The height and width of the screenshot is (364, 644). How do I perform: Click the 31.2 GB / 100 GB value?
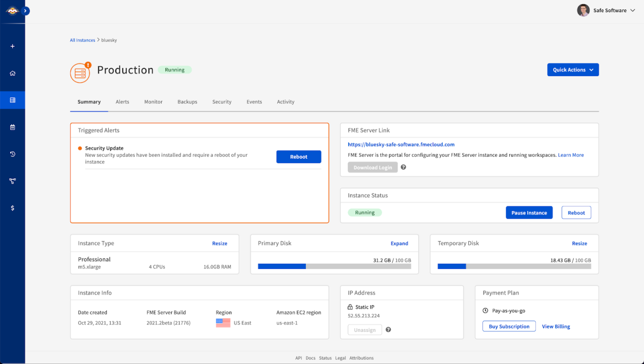(392, 260)
